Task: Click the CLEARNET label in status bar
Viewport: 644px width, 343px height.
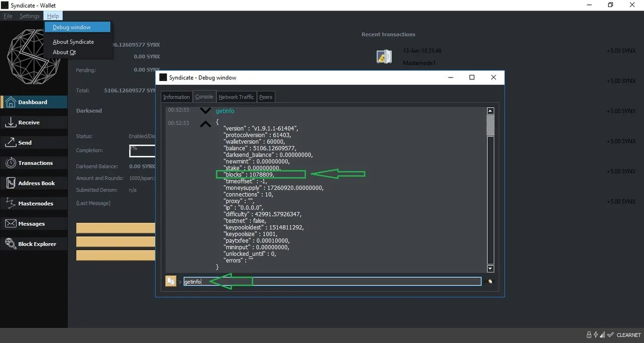Action: click(x=629, y=335)
